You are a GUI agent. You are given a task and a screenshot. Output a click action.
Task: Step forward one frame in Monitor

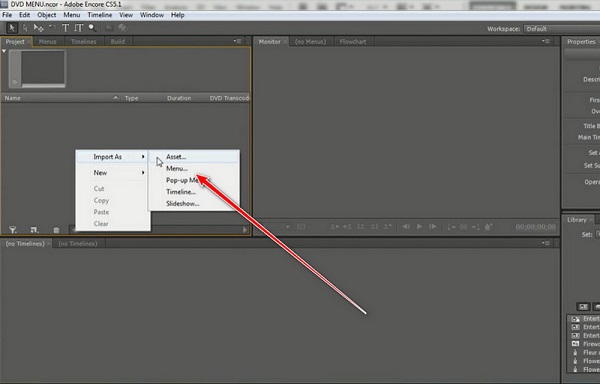click(433, 227)
